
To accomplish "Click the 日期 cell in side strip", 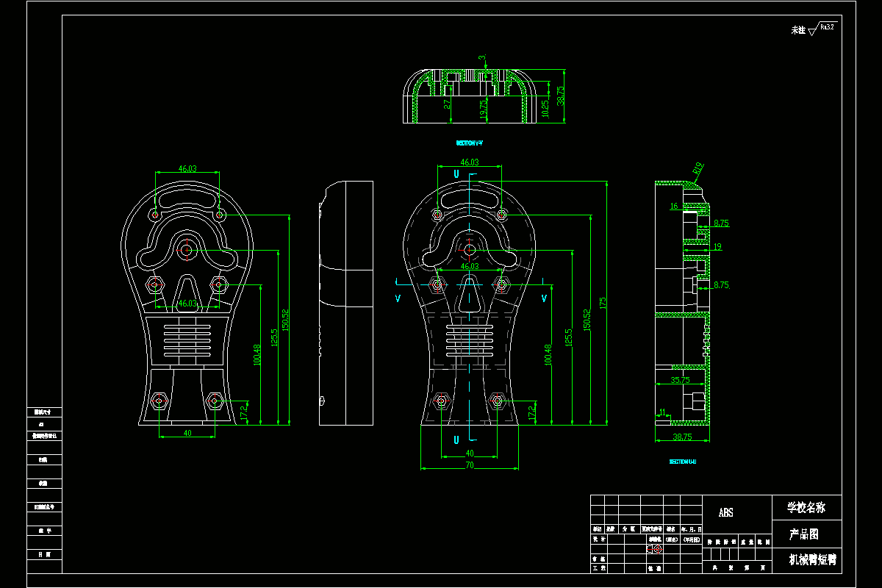I will point(44,554).
